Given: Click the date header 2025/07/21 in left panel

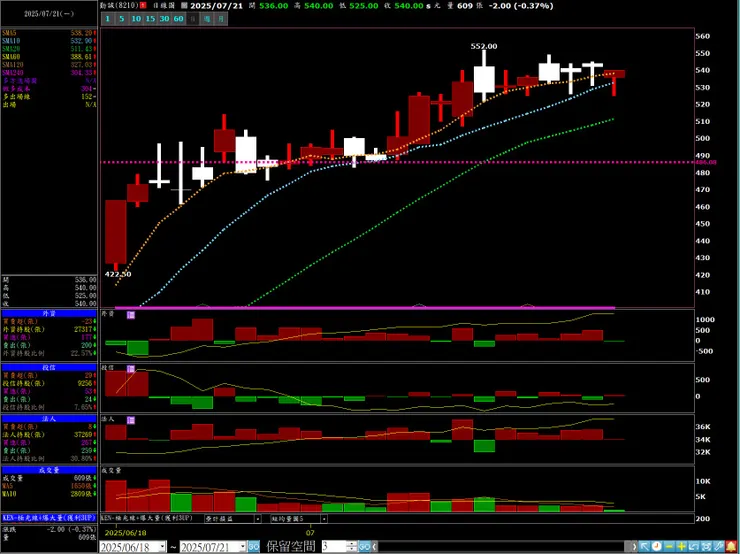Looking at the screenshot, I should (49, 14).
